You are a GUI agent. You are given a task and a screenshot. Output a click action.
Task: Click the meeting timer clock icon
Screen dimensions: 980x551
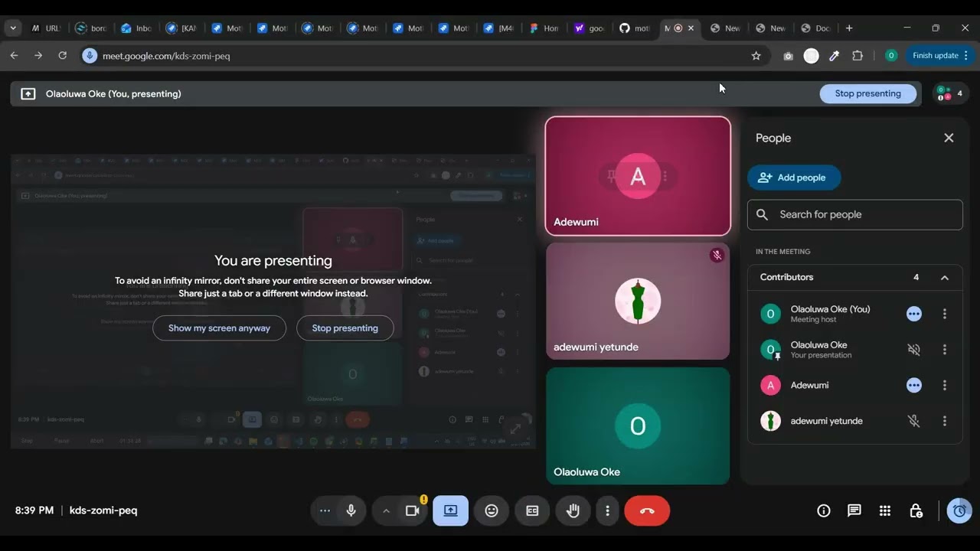point(959,510)
